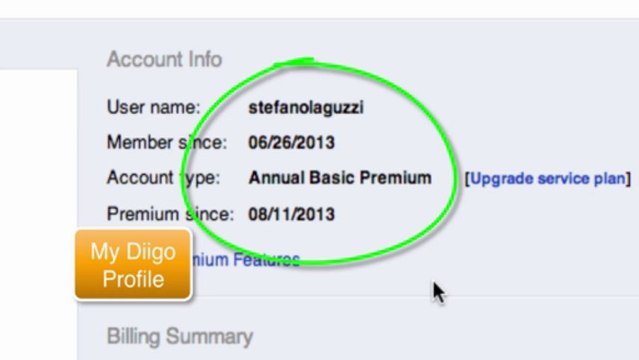Click the Premium since: field label
The height and width of the screenshot is (360, 639).
point(170,214)
